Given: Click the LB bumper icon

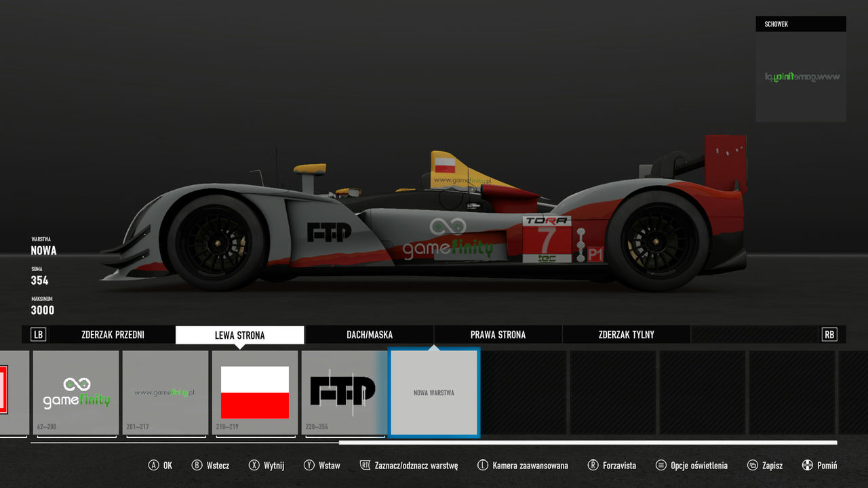Looking at the screenshot, I should 38,334.
